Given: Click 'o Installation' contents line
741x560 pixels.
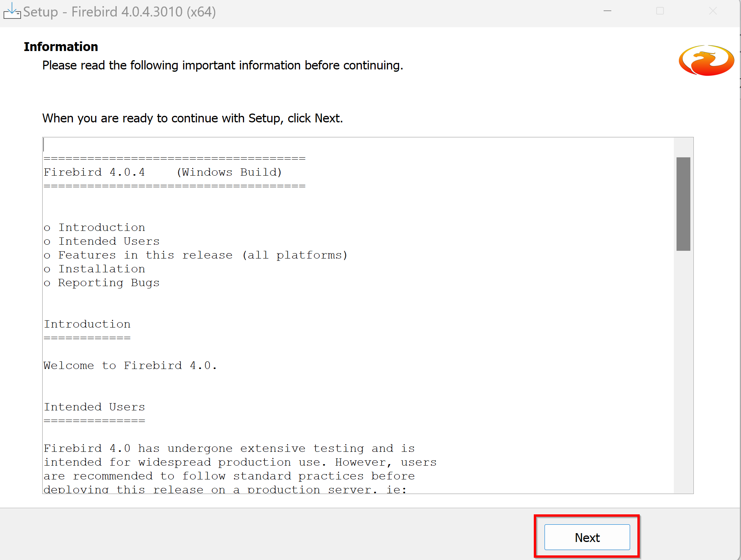Looking at the screenshot, I should click(x=94, y=269).
